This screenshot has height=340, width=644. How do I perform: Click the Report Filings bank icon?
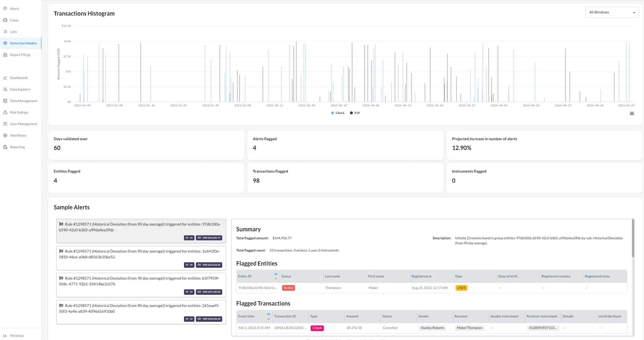coord(5,55)
